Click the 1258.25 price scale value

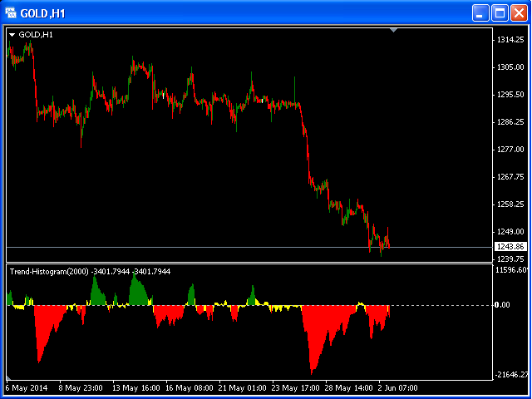click(x=511, y=204)
